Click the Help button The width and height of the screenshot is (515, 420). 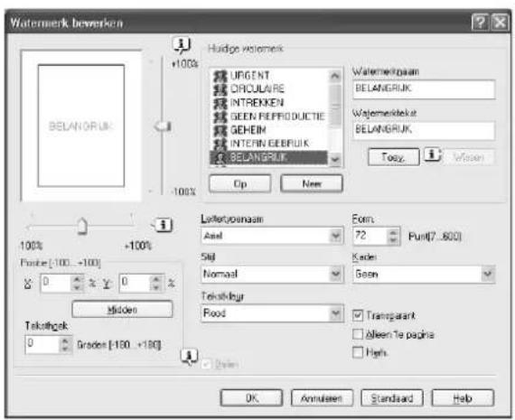(x=463, y=398)
